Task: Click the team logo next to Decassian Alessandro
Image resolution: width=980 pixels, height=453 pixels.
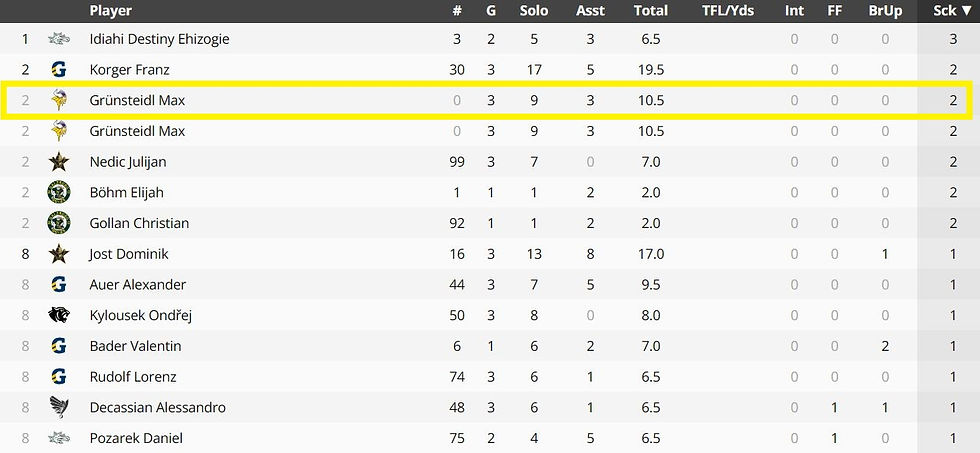Action: 59,407
